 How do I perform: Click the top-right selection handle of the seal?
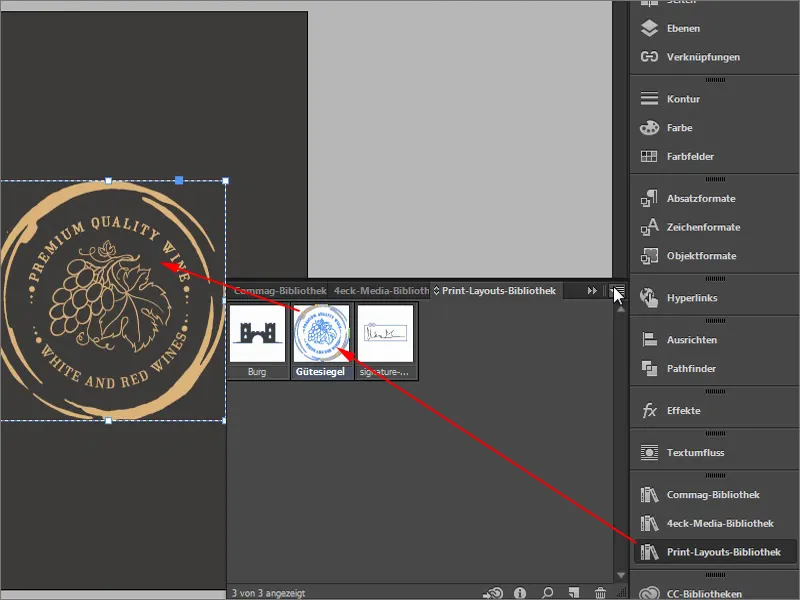(226, 181)
